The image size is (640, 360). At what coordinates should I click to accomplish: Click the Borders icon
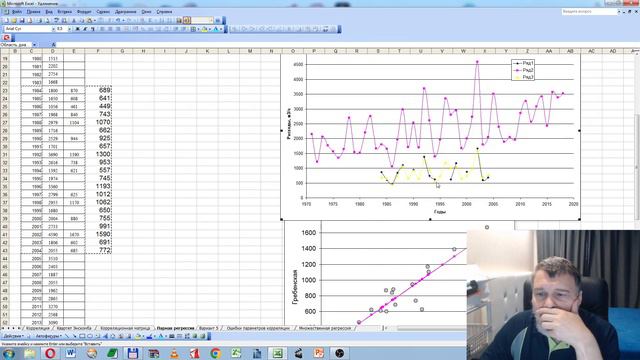click(x=193, y=29)
